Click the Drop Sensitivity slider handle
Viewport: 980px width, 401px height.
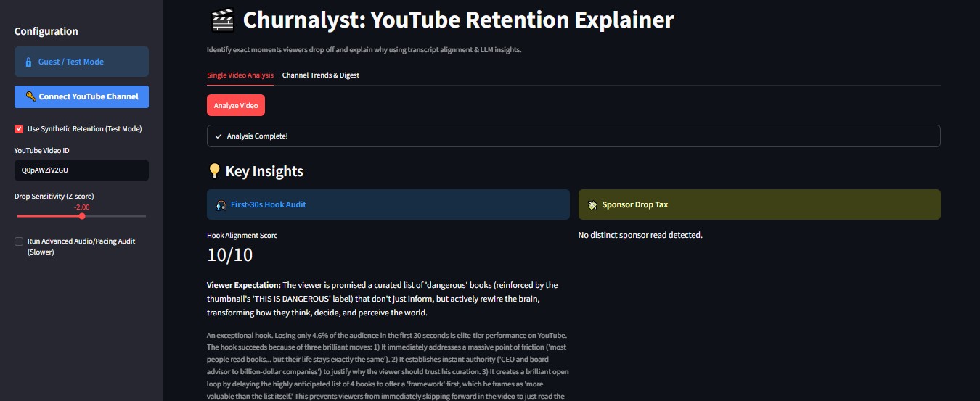pos(82,215)
